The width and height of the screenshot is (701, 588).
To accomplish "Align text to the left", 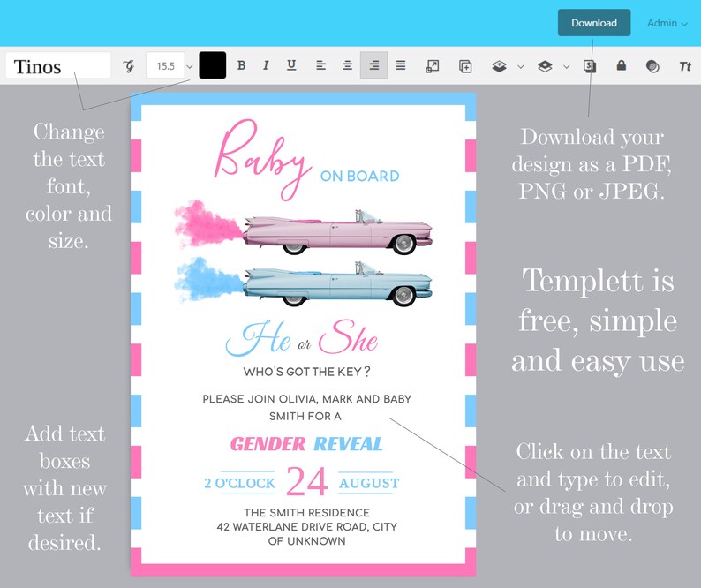I will (320, 65).
